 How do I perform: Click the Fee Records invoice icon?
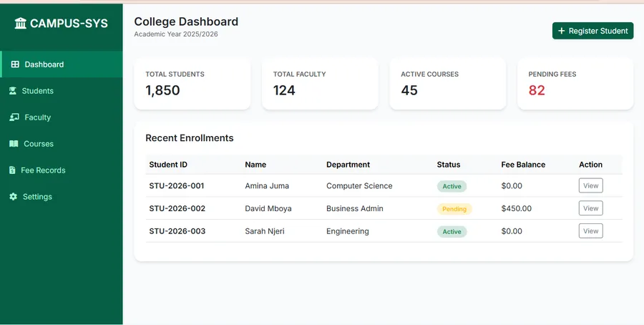[x=12, y=170]
